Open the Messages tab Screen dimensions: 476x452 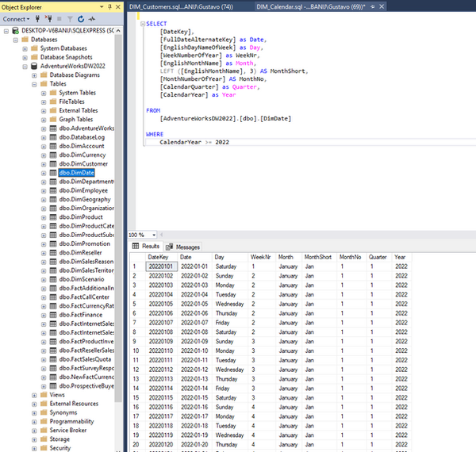point(182,247)
